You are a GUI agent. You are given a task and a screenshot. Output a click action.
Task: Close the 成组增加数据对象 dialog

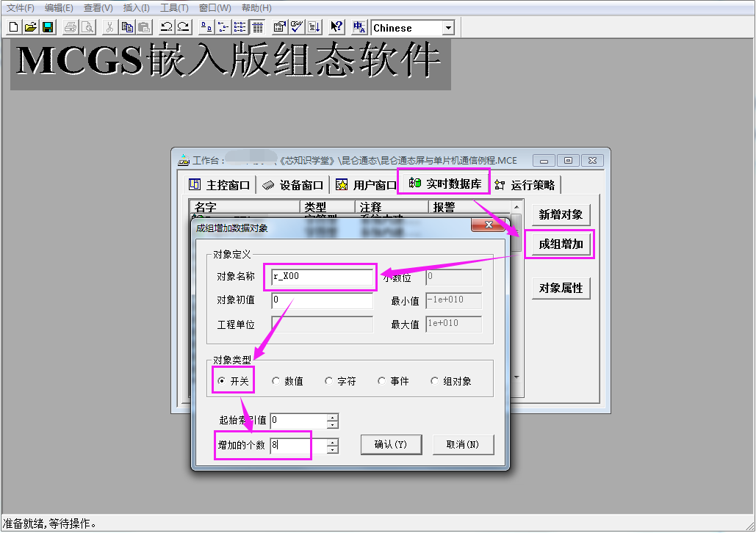pos(488,225)
